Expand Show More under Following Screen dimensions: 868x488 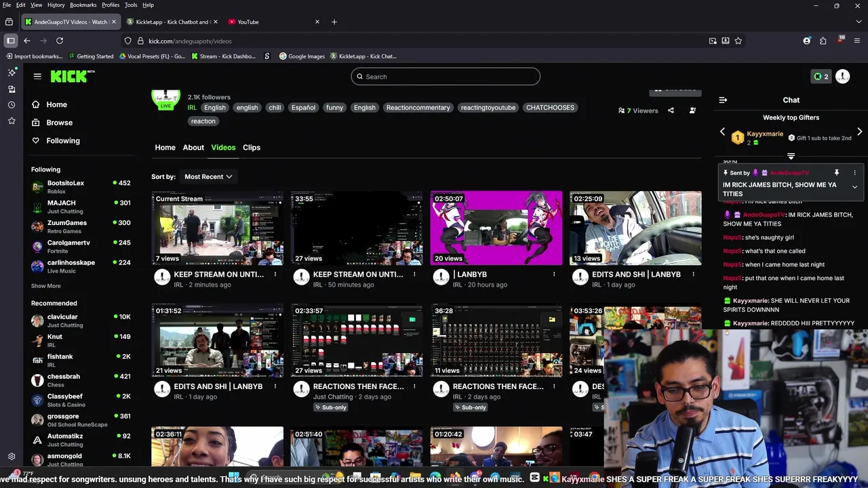pos(45,286)
